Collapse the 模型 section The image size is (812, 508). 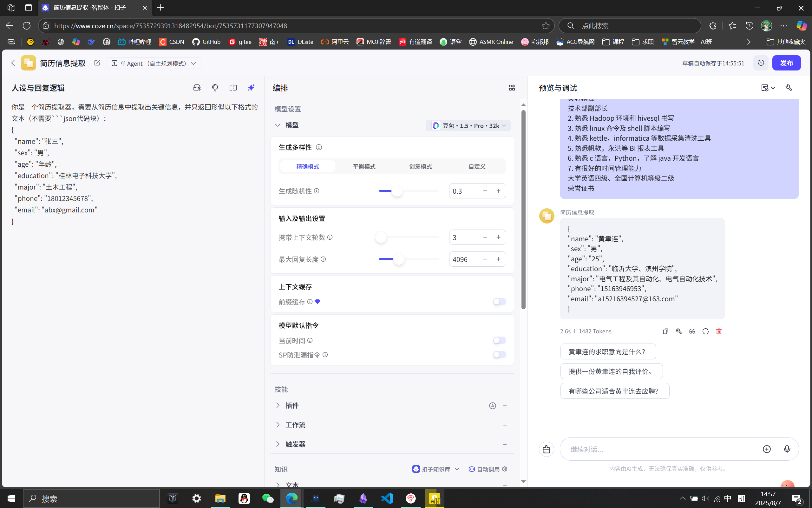pyautogui.click(x=278, y=125)
